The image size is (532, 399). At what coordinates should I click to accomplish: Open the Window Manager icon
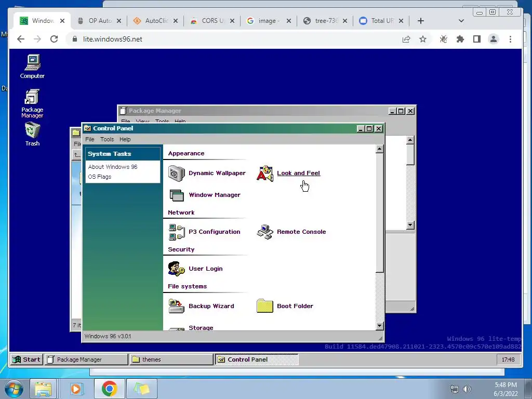pos(177,195)
